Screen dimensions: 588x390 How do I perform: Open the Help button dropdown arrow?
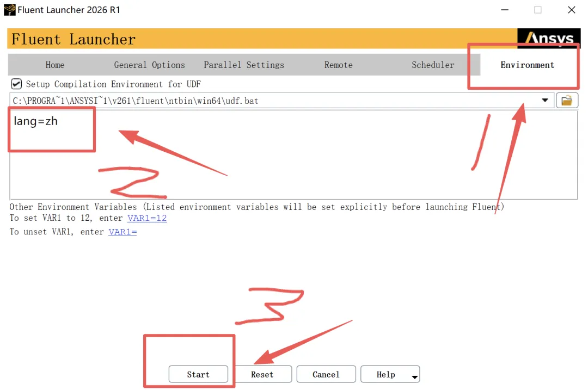click(414, 376)
